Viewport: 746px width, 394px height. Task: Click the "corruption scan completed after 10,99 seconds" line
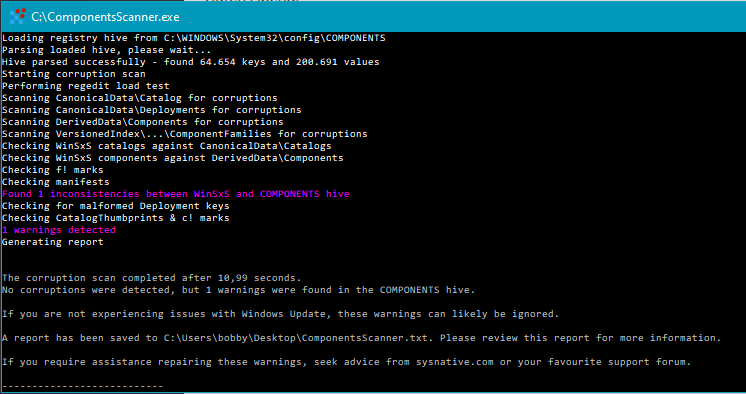point(152,278)
